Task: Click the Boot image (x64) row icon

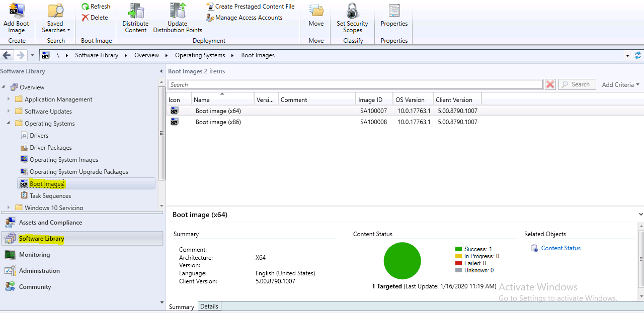Action: pyautogui.click(x=175, y=111)
